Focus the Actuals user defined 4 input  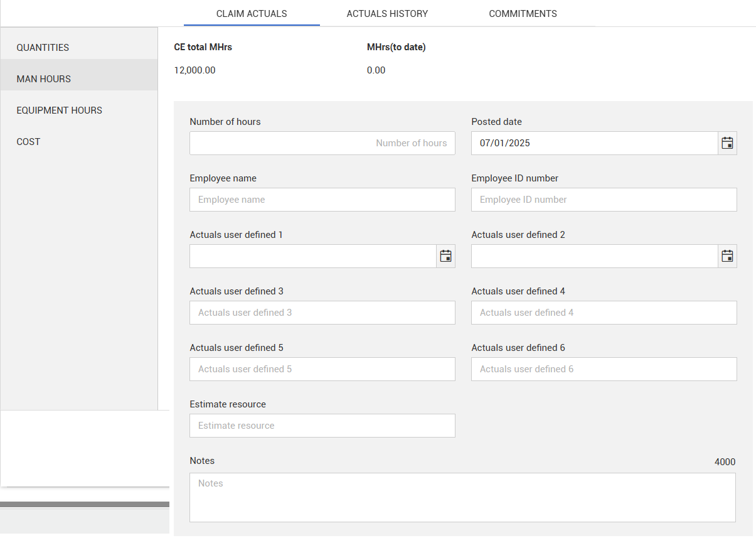point(604,313)
